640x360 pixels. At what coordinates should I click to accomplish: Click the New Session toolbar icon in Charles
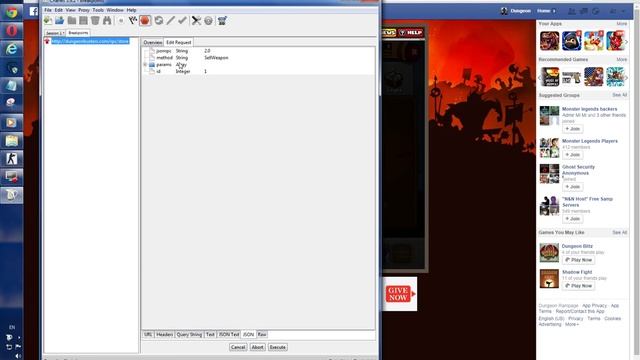coord(48,20)
